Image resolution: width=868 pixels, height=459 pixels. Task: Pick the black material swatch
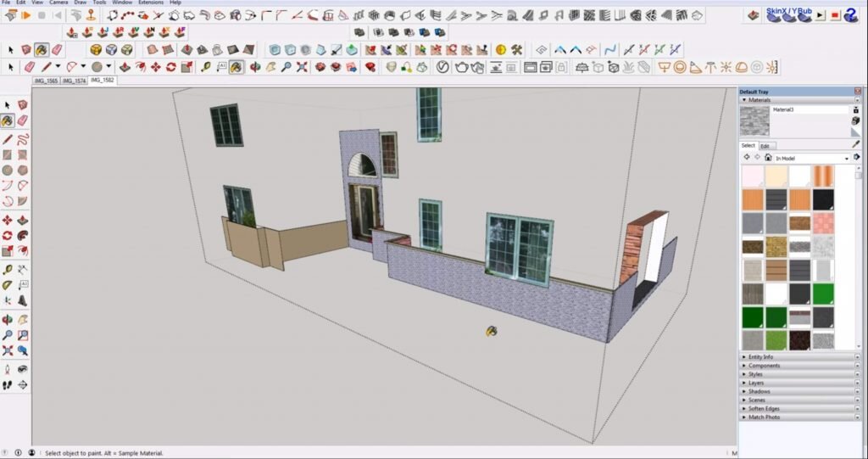823,199
